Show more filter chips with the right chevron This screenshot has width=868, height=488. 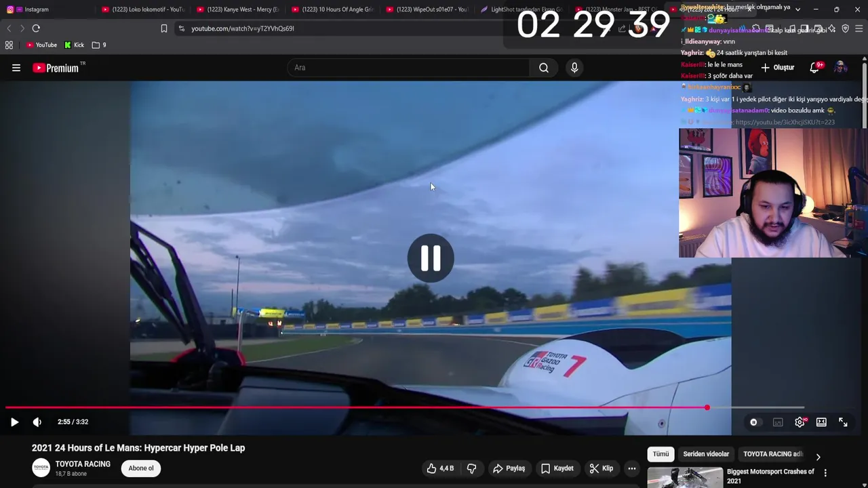(818, 457)
